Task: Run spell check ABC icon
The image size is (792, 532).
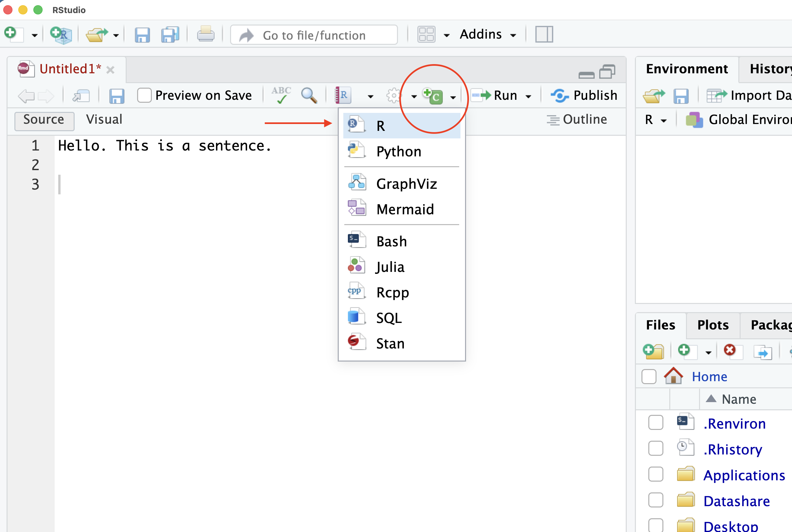Action: pyautogui.click(x=281, y=95)
